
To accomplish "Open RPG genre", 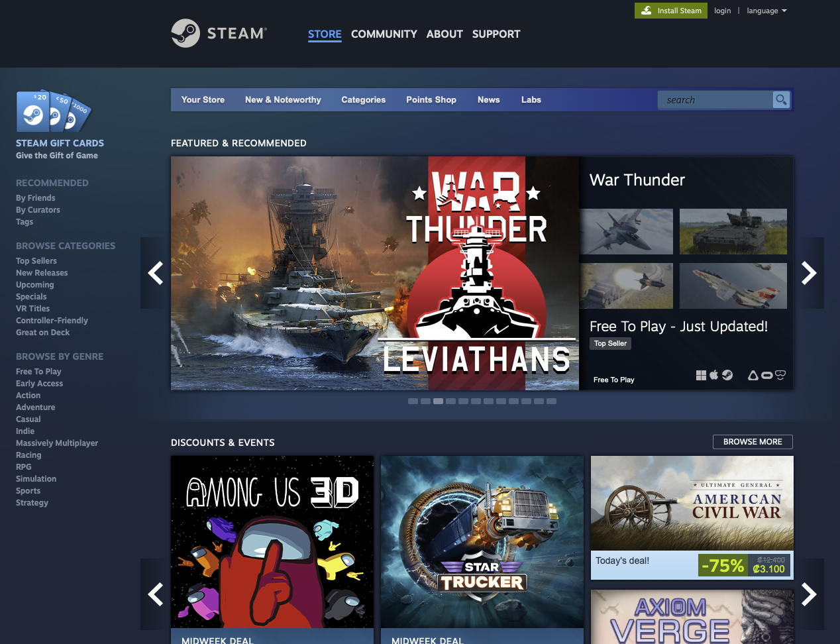I will tap(24, 467).
